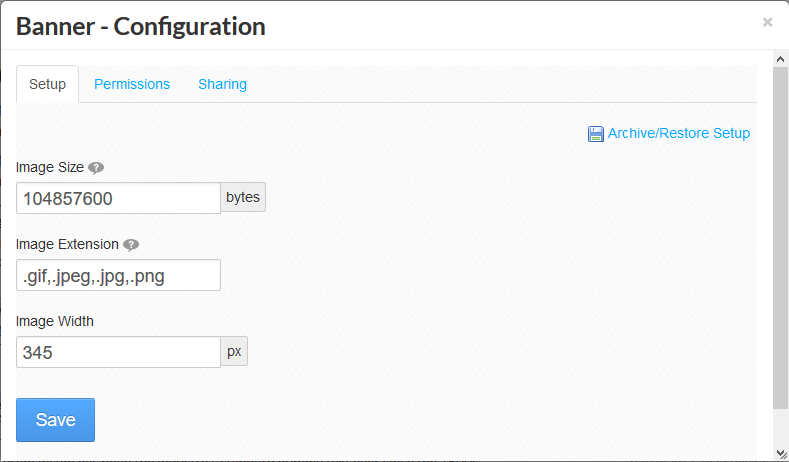Click the scrollbar up arrow
Image resolution: width=789 pixels, height=462 pixels.
coord(781,59)
